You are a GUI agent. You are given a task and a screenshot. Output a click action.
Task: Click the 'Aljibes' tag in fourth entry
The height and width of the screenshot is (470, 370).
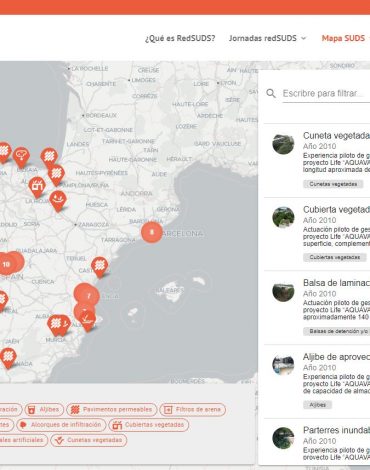coord(318,405)
